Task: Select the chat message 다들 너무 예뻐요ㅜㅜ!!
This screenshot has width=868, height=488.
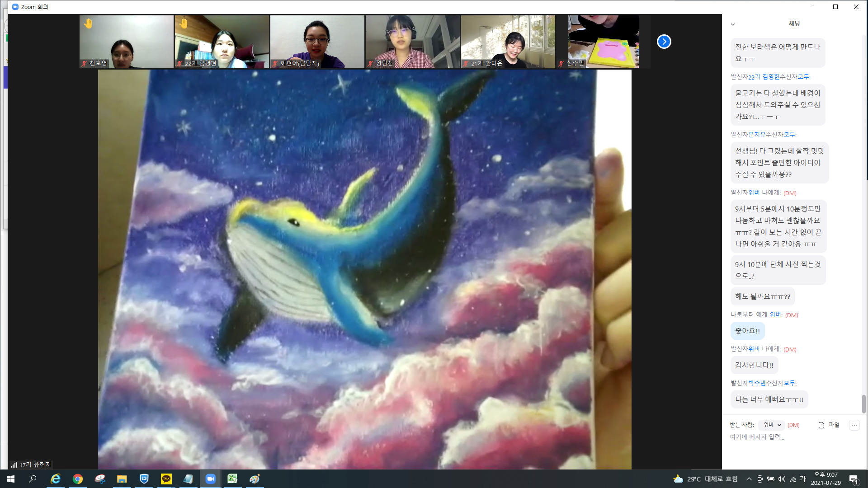Action: coord(769,399)
